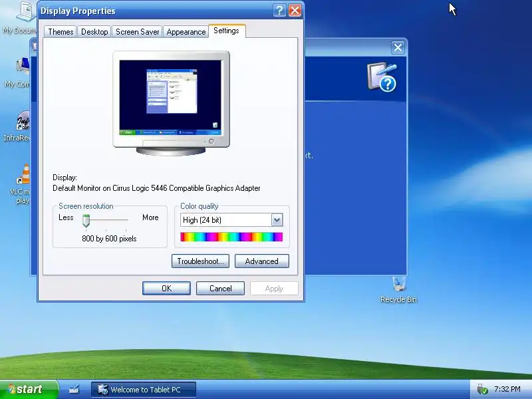
Task: Click Welcome to Tablet PC taskbar button
Action: coord(144,389)
